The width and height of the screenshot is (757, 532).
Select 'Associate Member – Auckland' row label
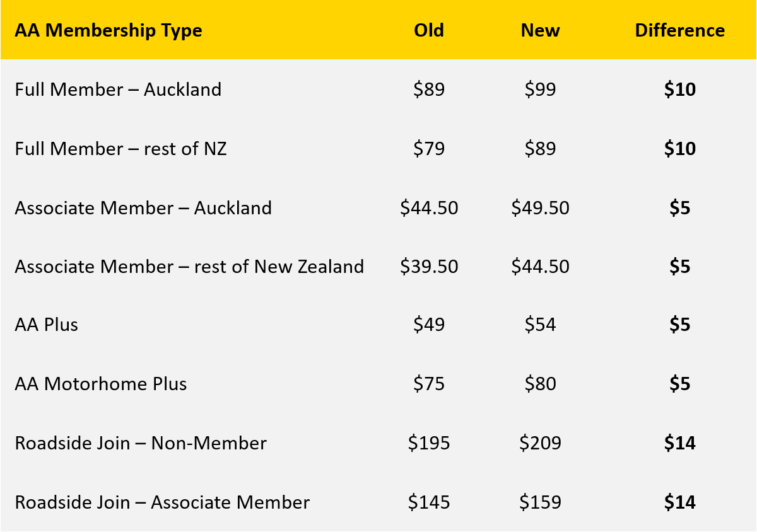(x=143, y=208)
